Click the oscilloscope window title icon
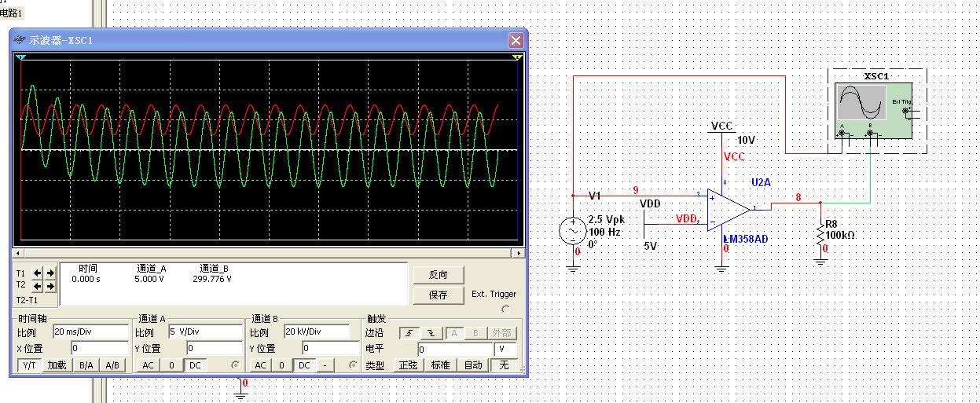The width and height of the screenshot is (980, 403). (x=19, y=40)
